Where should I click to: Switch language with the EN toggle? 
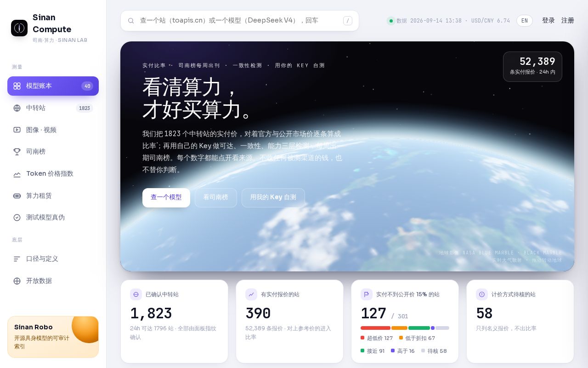(x=525, y=21)
